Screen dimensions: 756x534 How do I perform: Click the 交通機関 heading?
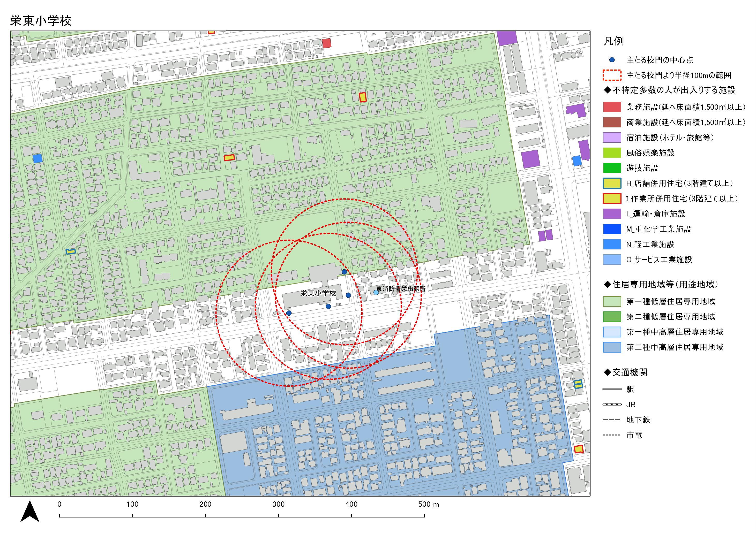(x=626, y=372)
